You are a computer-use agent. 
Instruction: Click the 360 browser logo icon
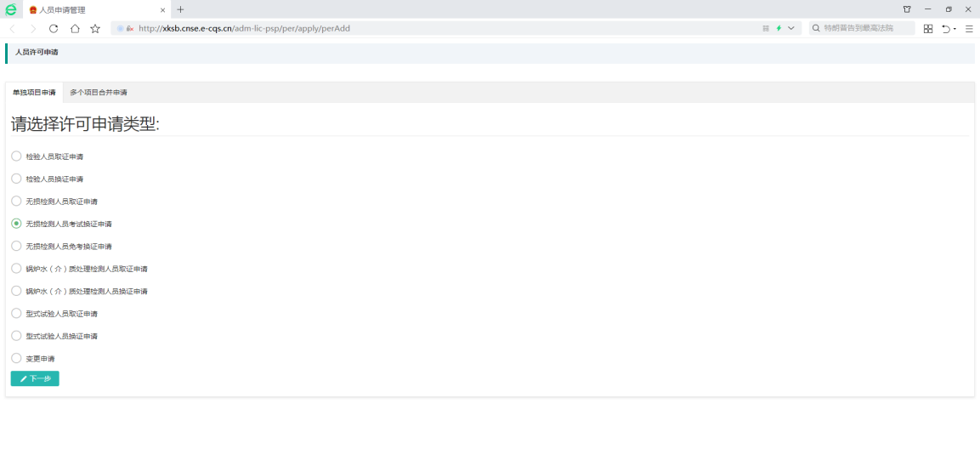10,10
